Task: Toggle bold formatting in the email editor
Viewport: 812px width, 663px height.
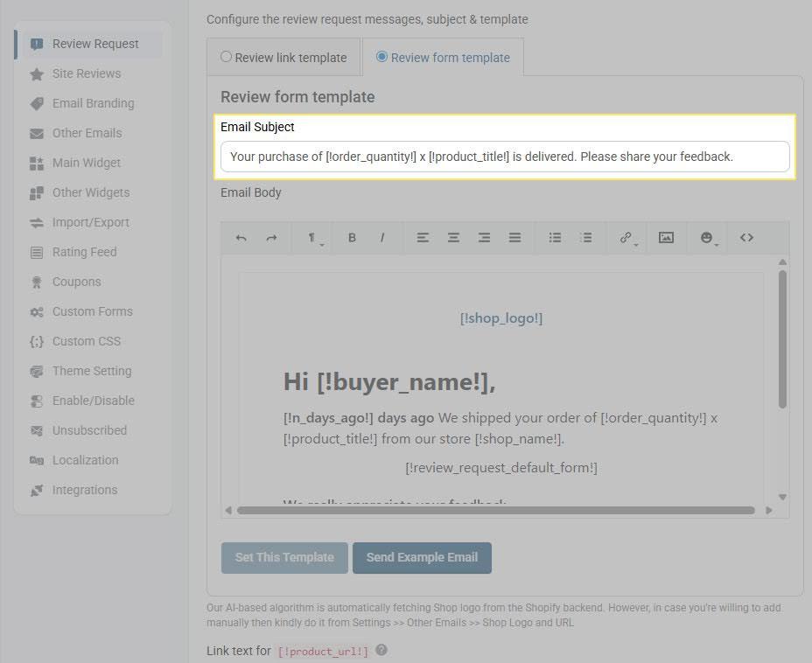Action: point(352,237)
